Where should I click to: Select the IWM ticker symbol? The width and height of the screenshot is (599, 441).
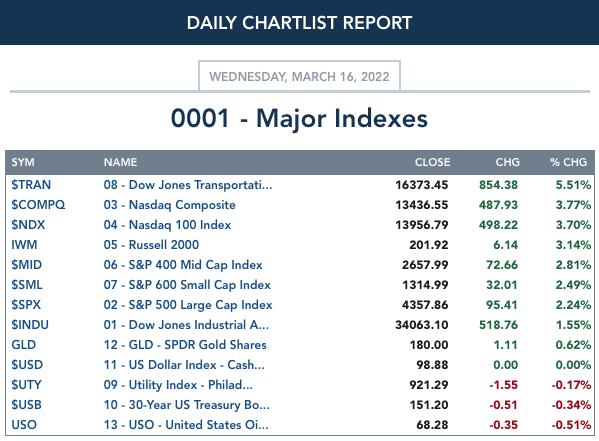click(24, 245)
